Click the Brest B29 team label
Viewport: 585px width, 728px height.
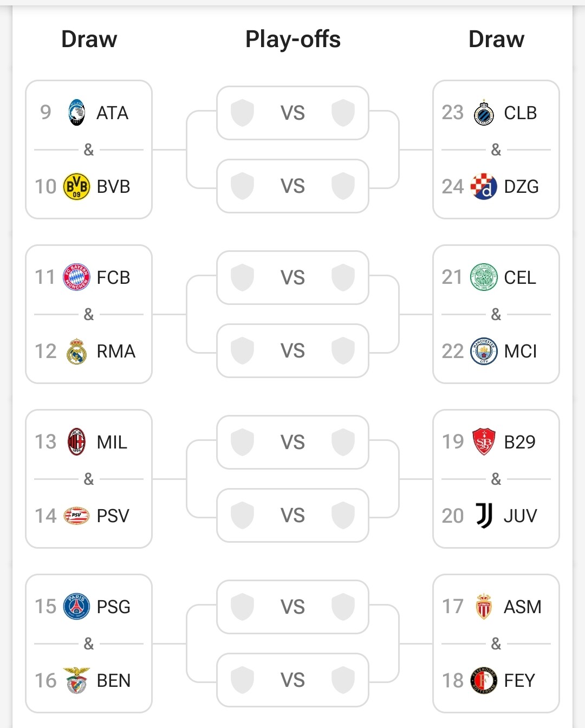pyautogui.click(x=519, y=442)
